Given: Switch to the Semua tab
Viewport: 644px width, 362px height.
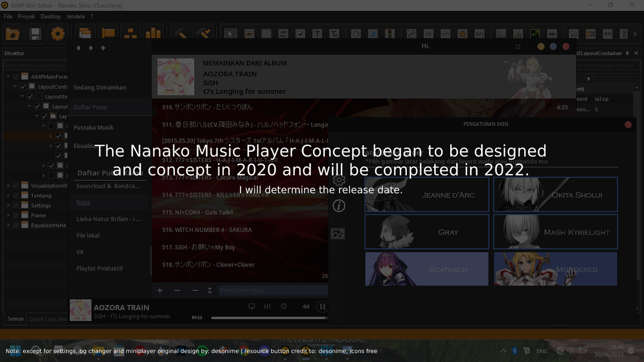Looking at the screenshot, I should 15,319.
